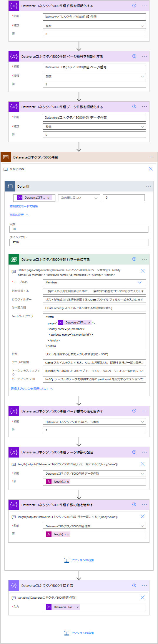Remove length(...) token in 件数の値を増やす value
This screenshot has height=644, width=158.
pyautogui.click(x=68, y=534)
